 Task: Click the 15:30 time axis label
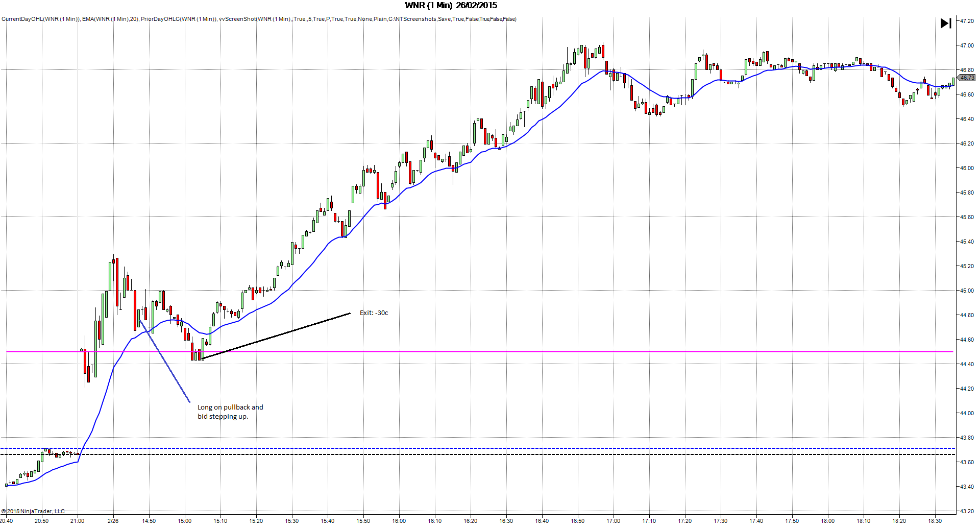pos(292,521)
